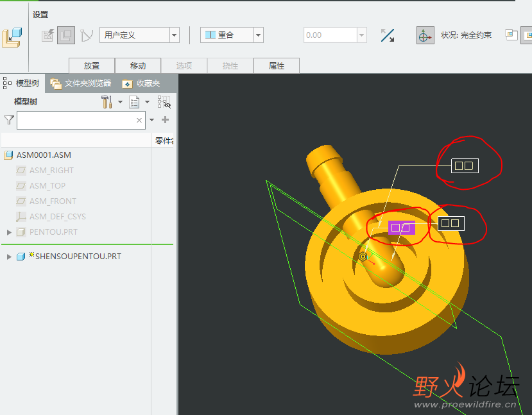The height and width of the screenshot is (415, 532).
Task: Select ASM_RIGHT datum plane
Action: pos(51,170)
